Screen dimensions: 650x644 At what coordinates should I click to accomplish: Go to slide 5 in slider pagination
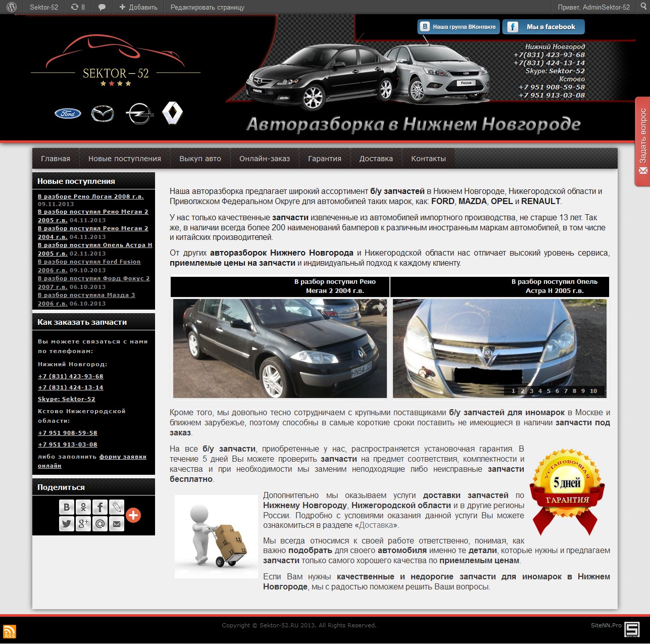click(548, 391)
